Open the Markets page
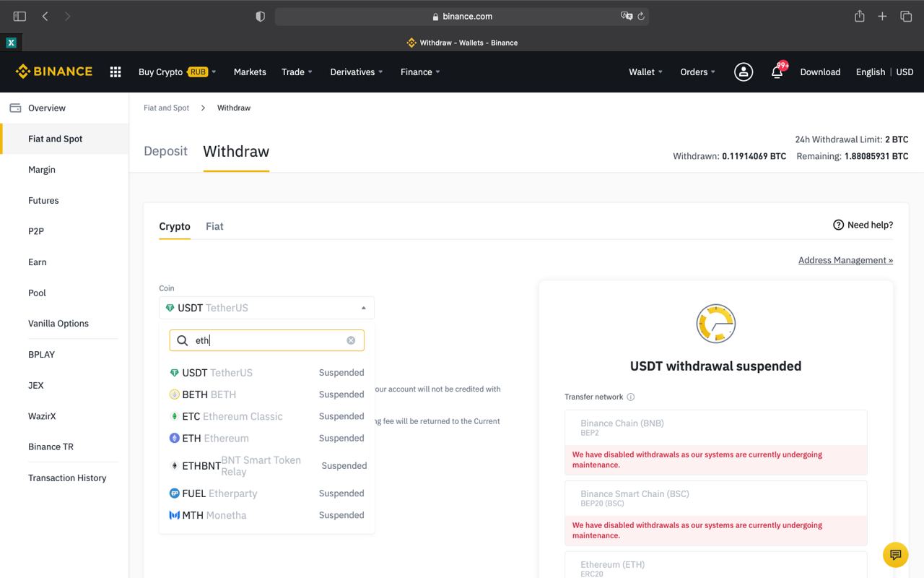The image size is (924, 578). 250,72
